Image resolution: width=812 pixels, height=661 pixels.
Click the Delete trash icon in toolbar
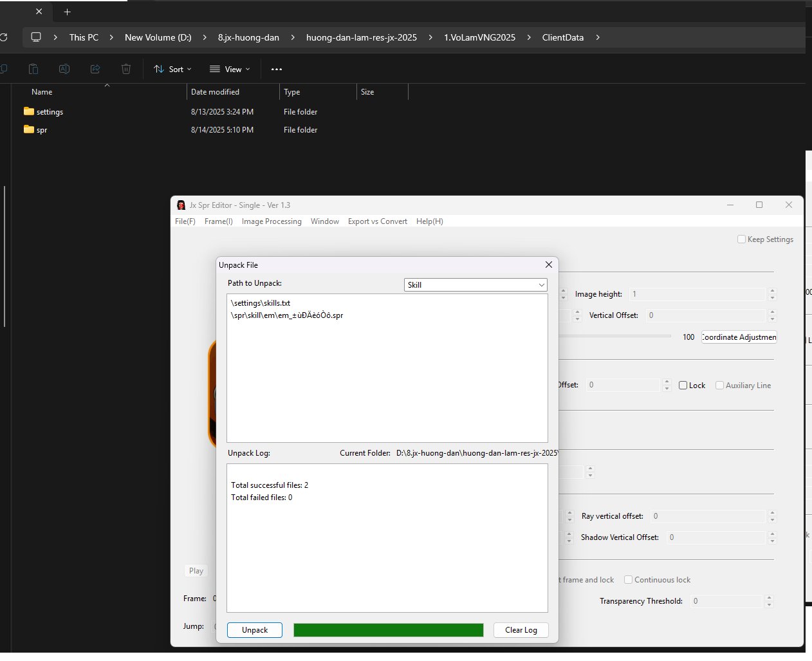(x=126, y=69)
